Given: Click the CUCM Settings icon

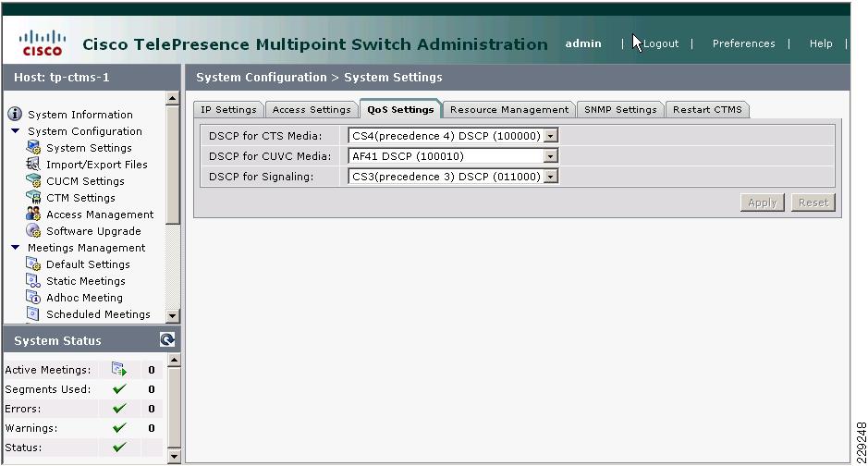Looking at the screenshot, I should 33,181.
